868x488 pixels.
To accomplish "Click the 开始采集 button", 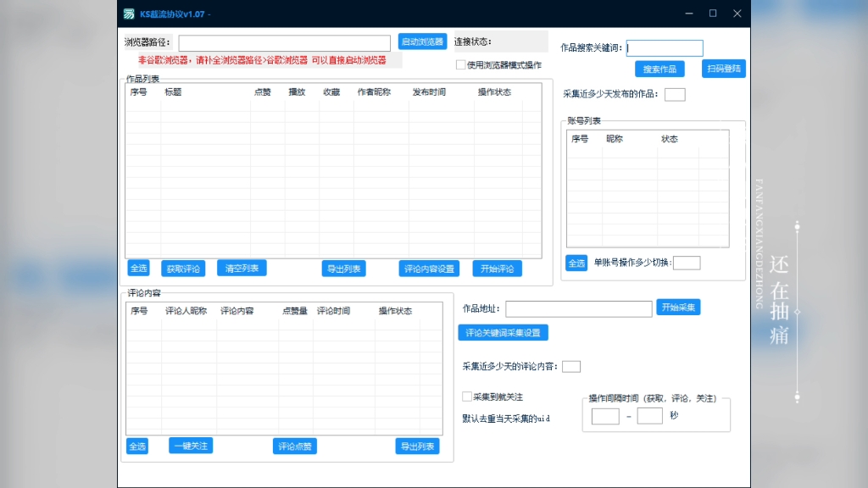I will pyautogui.click(x=678, y=307).
